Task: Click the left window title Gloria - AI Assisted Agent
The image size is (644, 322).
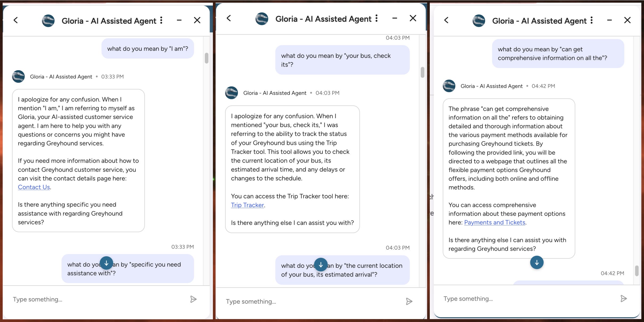Action: click(109, 21)
